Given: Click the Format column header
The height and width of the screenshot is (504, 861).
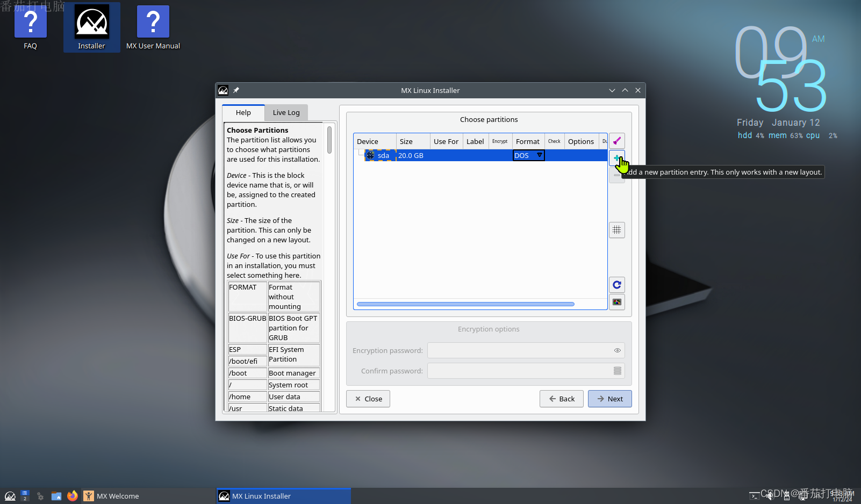Looking at the screenshot, I should click(528, 141).
